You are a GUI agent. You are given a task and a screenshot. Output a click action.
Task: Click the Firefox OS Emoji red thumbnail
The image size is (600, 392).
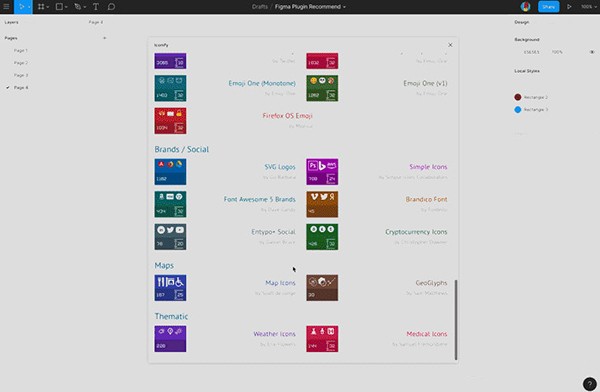170,121
